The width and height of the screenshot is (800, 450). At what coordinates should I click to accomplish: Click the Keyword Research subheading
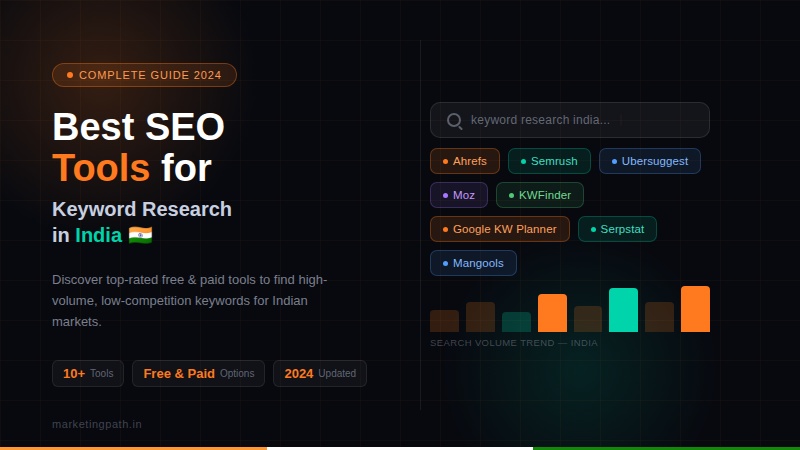tap(142, 209)
